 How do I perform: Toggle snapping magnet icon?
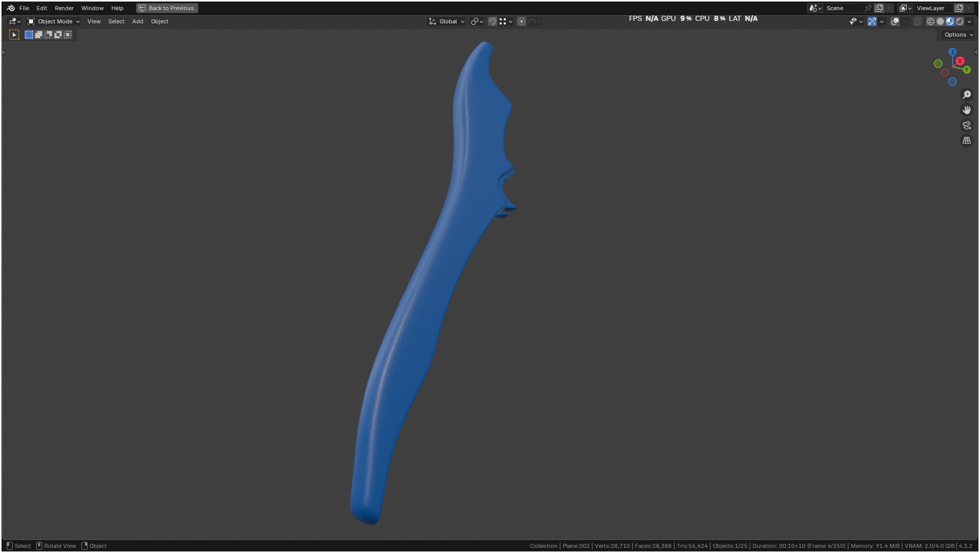[492, 21]
